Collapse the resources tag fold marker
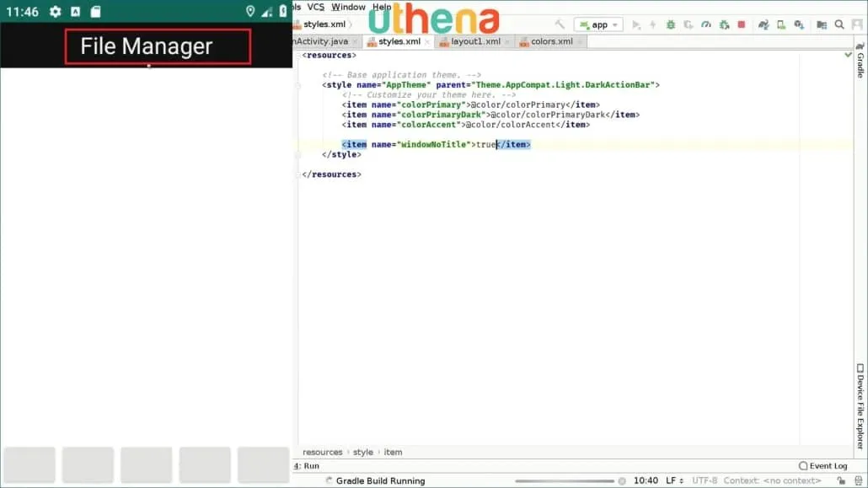The width and height of the screenshot is (868, 488). coord(297,56)
